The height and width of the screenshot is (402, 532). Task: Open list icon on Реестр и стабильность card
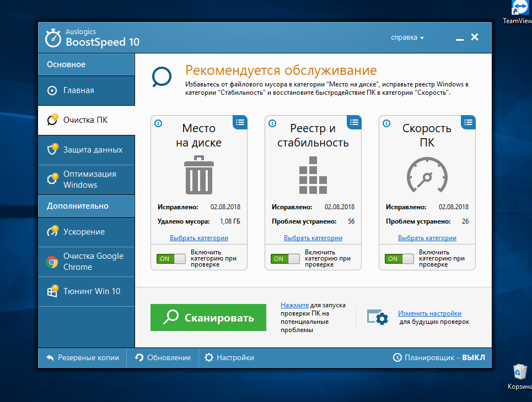click(x=354, y=122)
